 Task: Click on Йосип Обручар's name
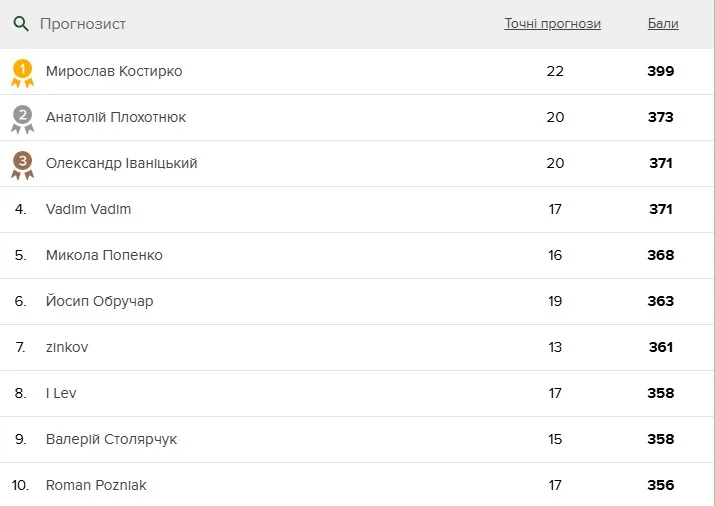(x=99, y=301)
